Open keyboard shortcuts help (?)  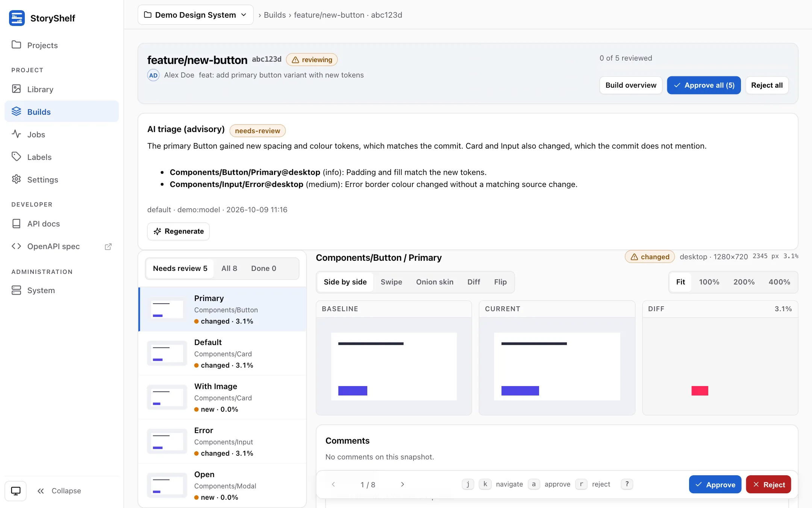(x=627, y=484)
